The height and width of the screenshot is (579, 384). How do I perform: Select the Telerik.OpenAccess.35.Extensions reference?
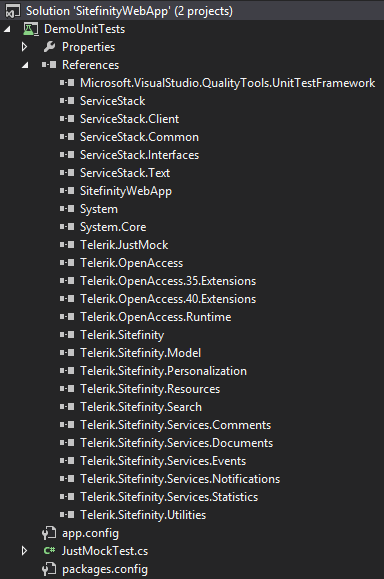point(168,281)
